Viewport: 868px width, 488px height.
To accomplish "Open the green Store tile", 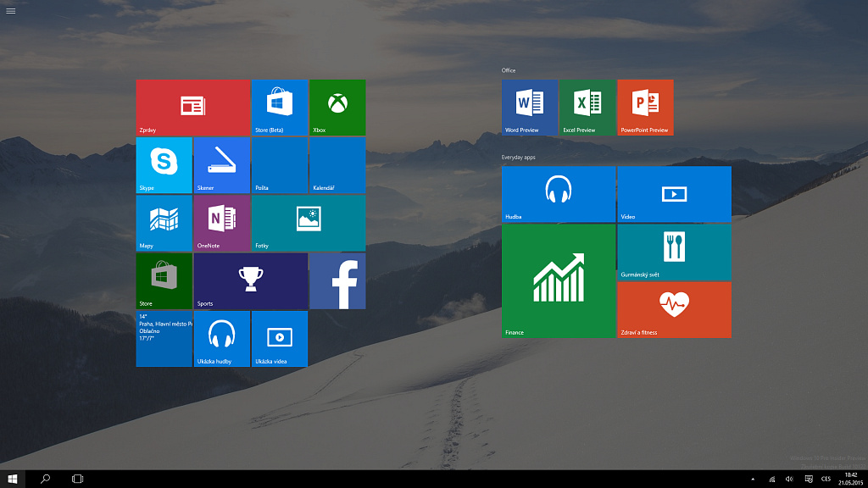I will (164, 281).
